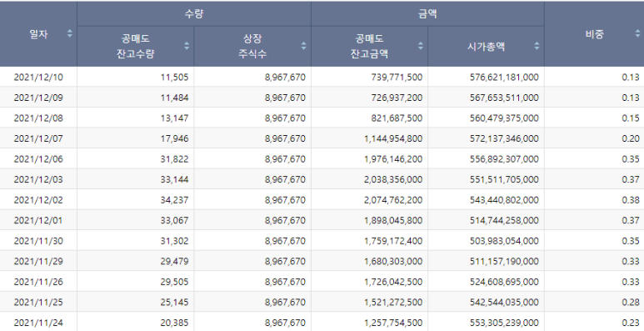The width and height of the screenshot is (644, 331).
Task: Click short balance quantity 33,067
Action: [175, 220]
